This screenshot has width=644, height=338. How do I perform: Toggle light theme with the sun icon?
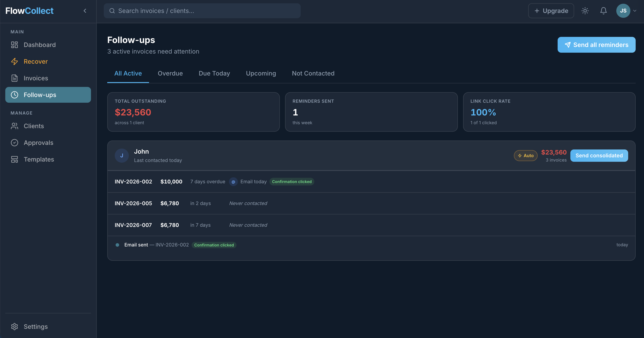585,11
